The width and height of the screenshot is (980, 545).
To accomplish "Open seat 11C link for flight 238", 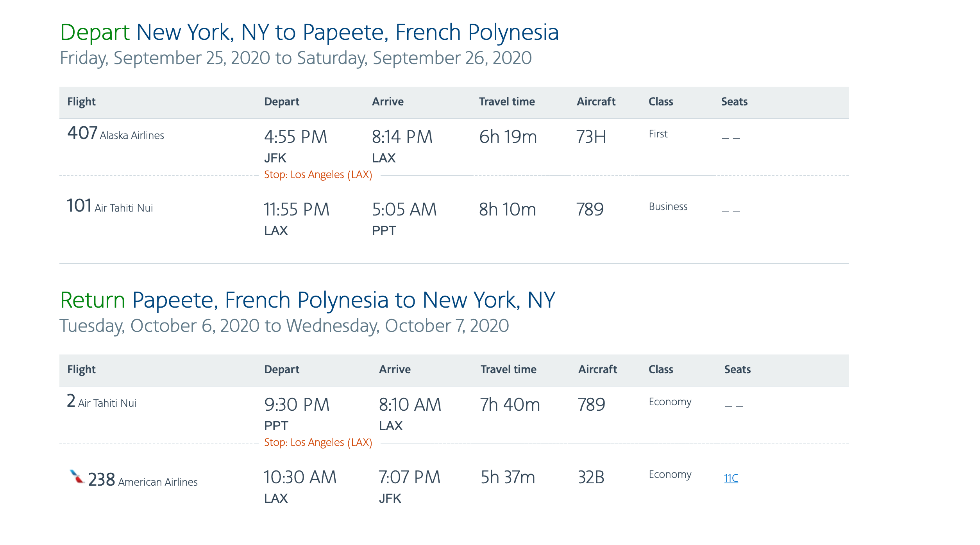I will click(731, 478).
